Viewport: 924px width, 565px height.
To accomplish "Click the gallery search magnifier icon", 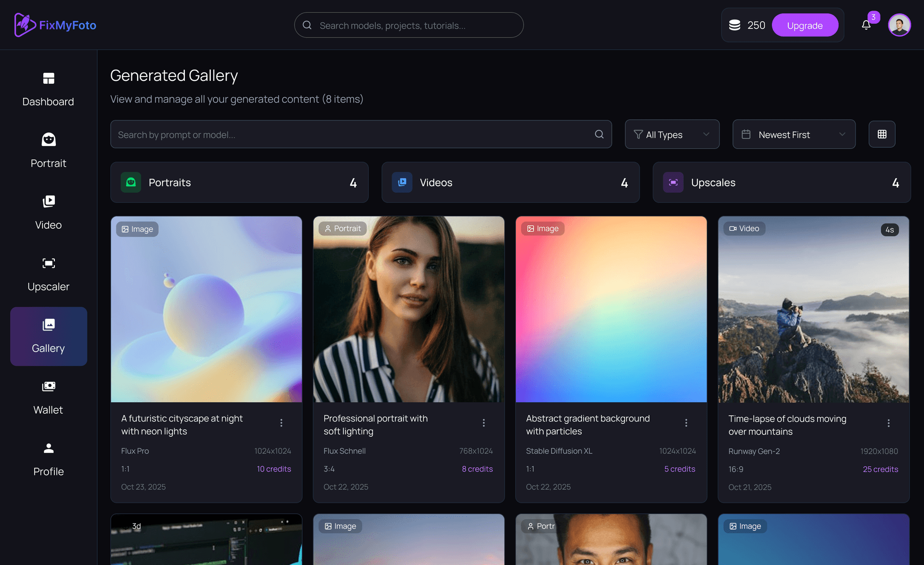I will (599, 134).
